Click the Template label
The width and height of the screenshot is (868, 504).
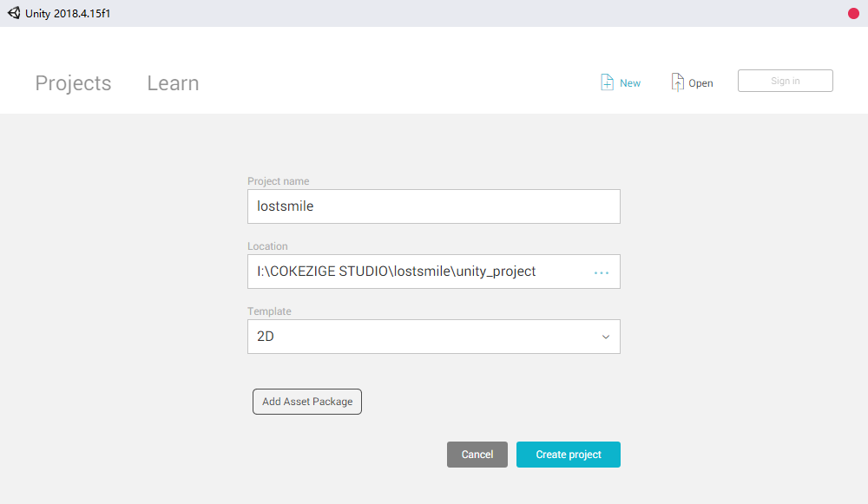(269, 311)
